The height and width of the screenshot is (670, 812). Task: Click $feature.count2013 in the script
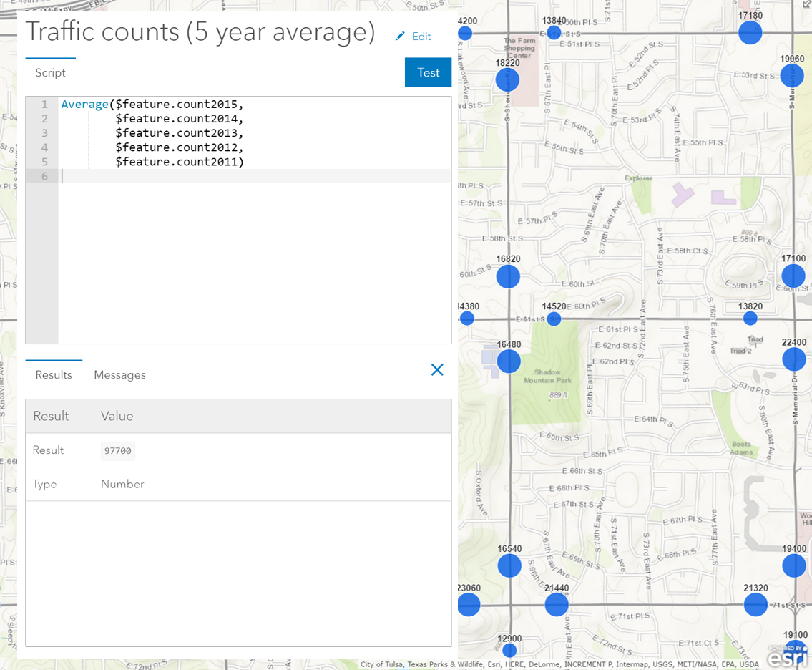[x=176, y=133]
